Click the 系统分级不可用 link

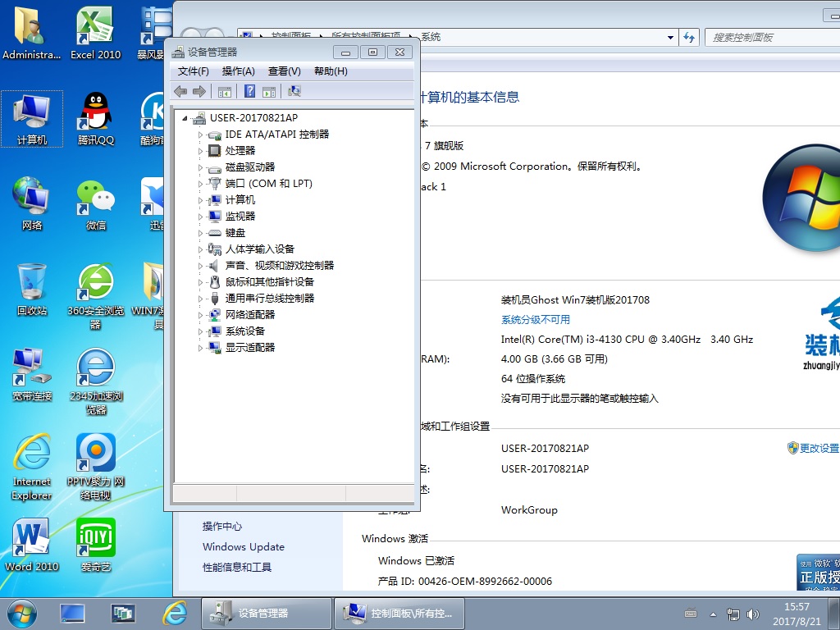tap(535, 320)
